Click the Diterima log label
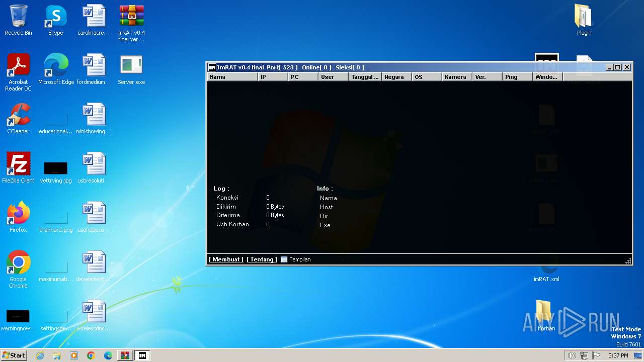This screenshot has width=644, height=362. click(x=228, y=215)
